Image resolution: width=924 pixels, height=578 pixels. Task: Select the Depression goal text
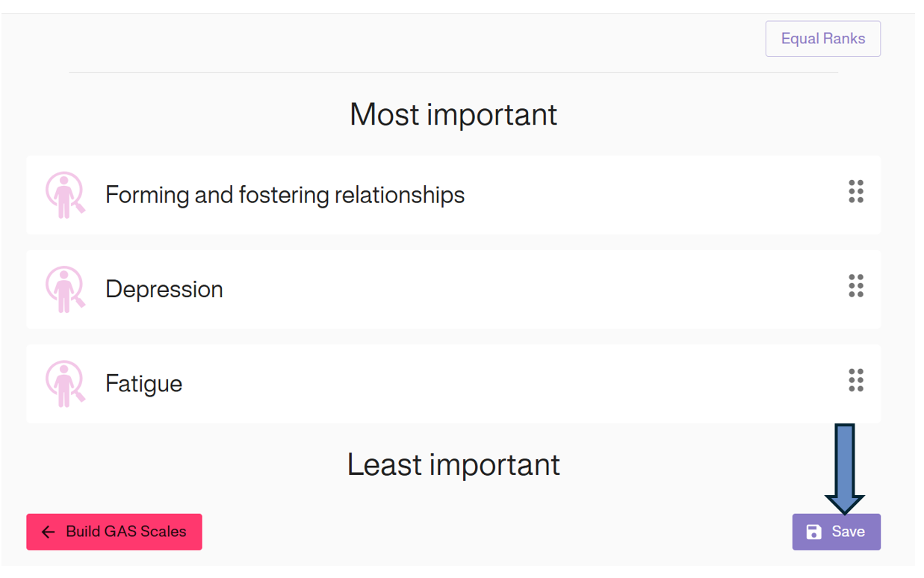click(164, 289)
